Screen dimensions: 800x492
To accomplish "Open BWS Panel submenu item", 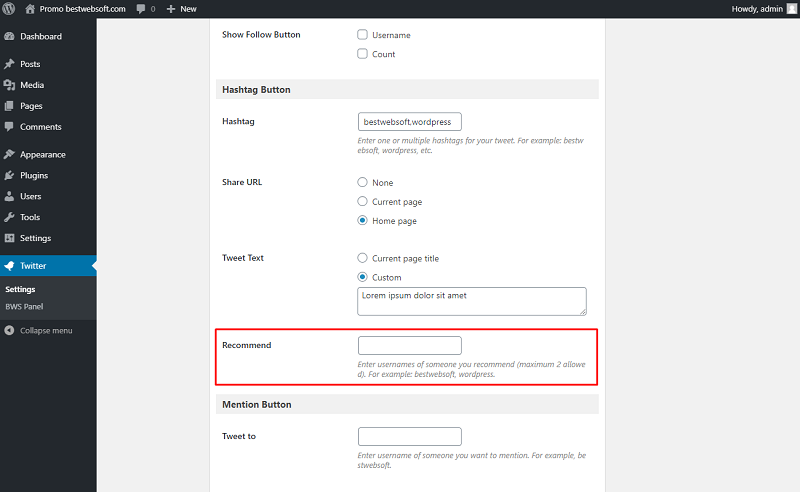I will pos(24,307).
